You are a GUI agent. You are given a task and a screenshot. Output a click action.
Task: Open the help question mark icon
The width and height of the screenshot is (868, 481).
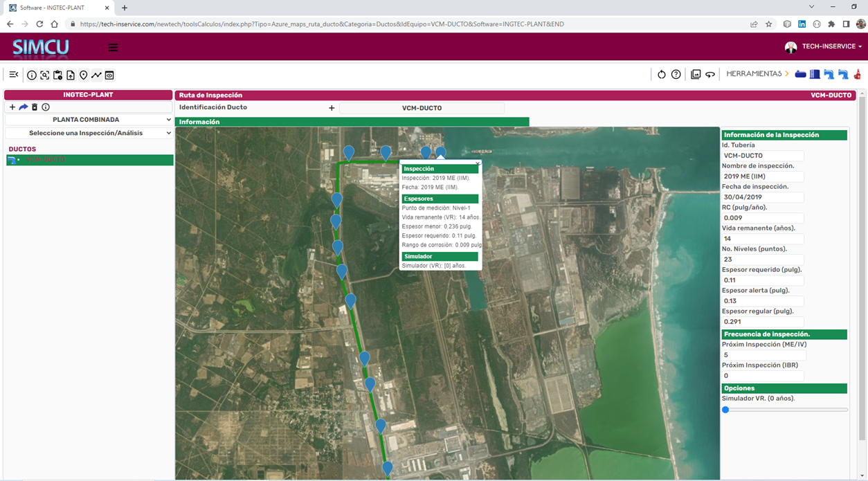pos(676,75)
